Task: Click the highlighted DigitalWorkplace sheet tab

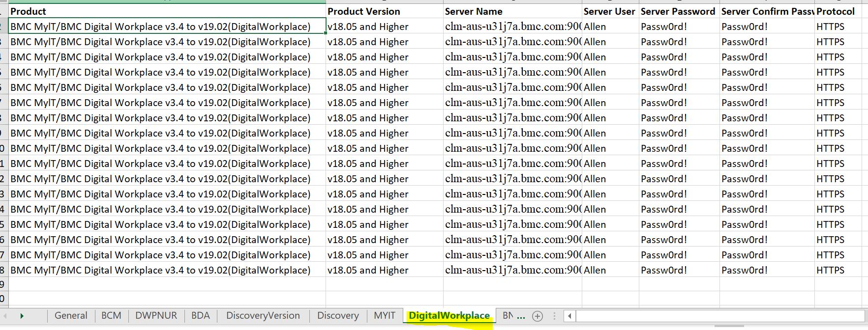Action: [449, 316]
